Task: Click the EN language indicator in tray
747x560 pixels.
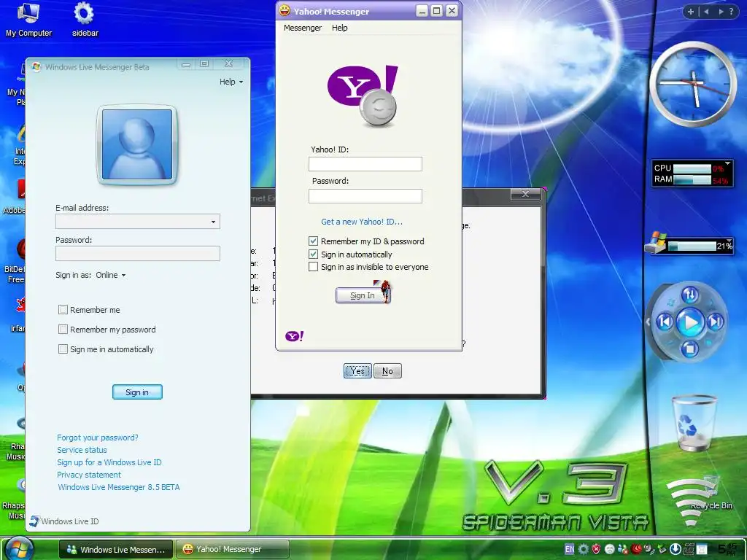Action: pos(569,549)
